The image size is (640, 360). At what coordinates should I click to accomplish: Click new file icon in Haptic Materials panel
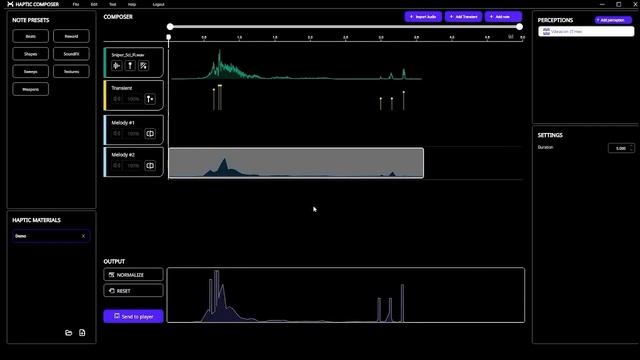pyautogui.click(x=82, y=333)
